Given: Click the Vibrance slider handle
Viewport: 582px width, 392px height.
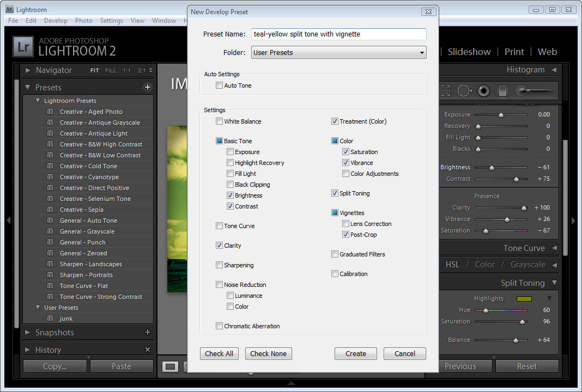Looking at the screenshot, I should coord(507,219).
